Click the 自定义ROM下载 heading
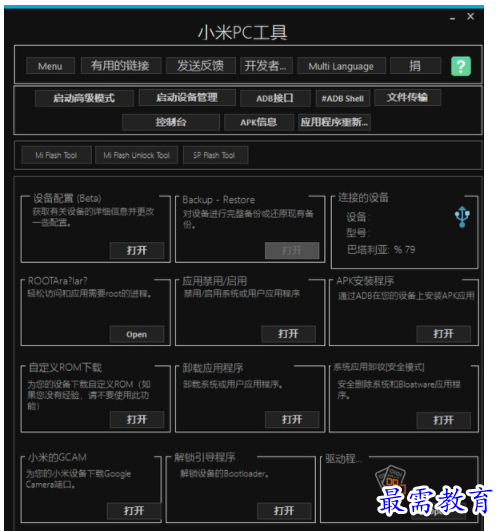The height and width of the screenshot is (532, 501). click(65, 367)
